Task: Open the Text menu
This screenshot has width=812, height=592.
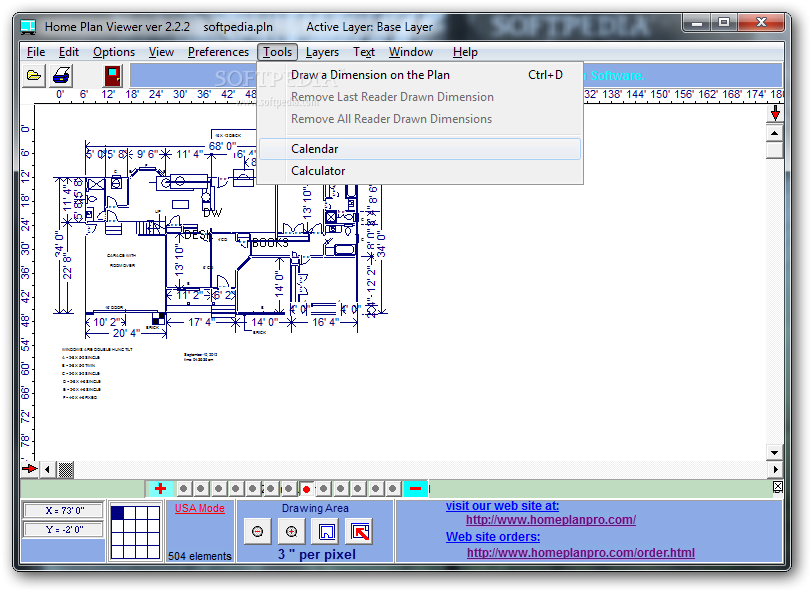Action: pos(364,52)
